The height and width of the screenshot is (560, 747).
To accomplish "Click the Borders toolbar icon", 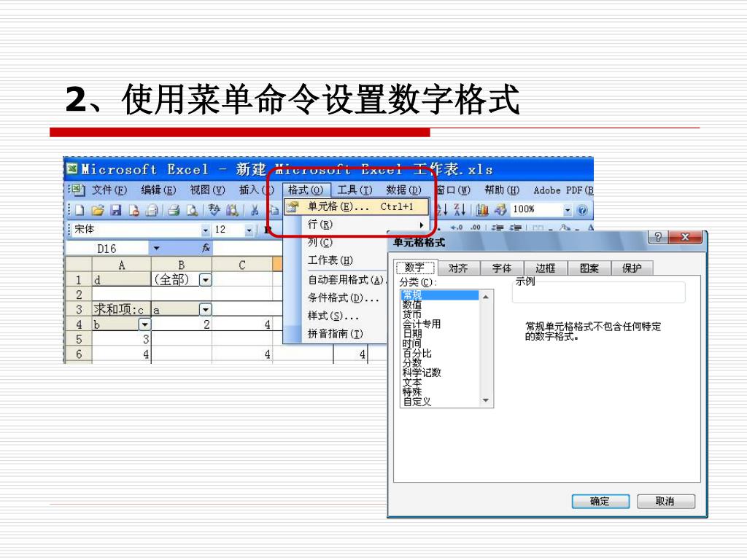I will coord(538,227).
